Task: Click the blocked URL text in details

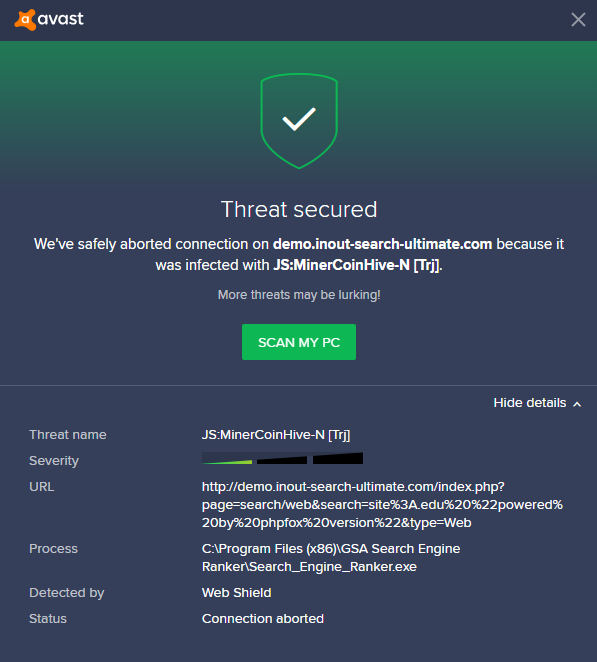Action: 382,505
